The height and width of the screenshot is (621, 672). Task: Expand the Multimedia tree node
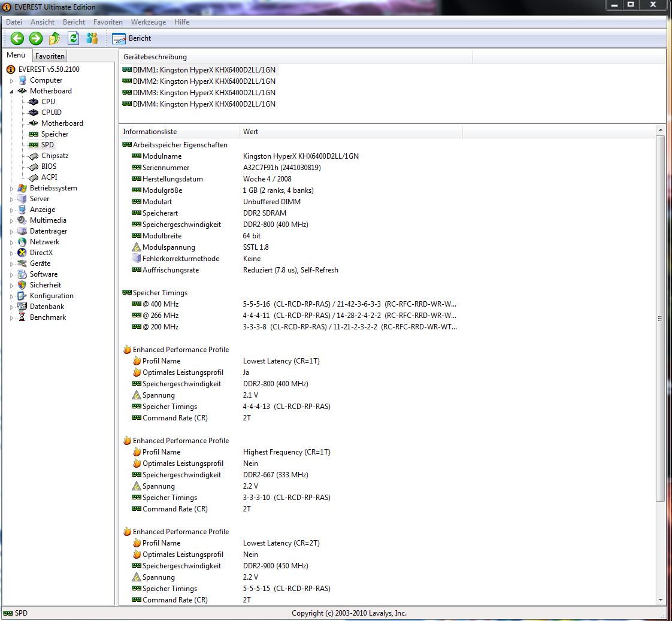(11, 221)
